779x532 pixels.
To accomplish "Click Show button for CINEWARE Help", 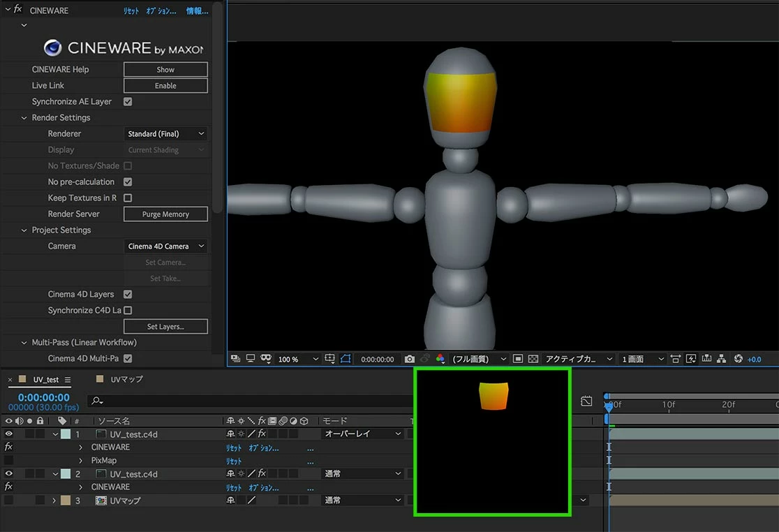I will 165,70.
